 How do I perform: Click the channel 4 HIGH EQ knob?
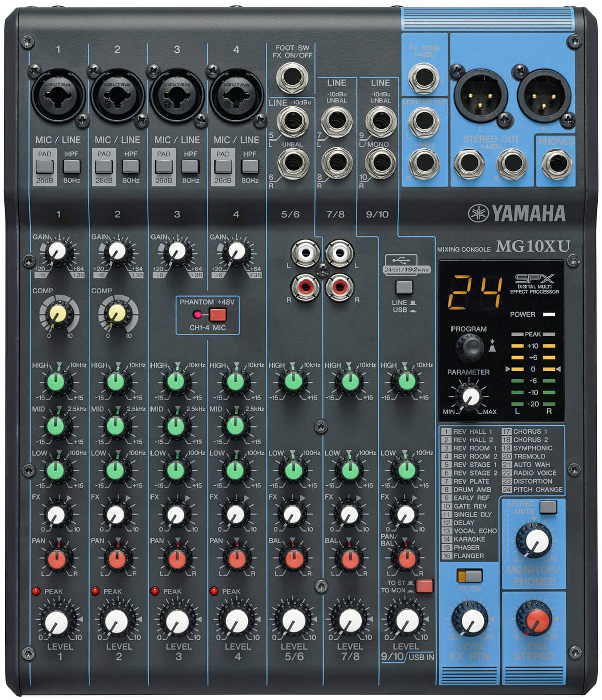coord(235,382)
